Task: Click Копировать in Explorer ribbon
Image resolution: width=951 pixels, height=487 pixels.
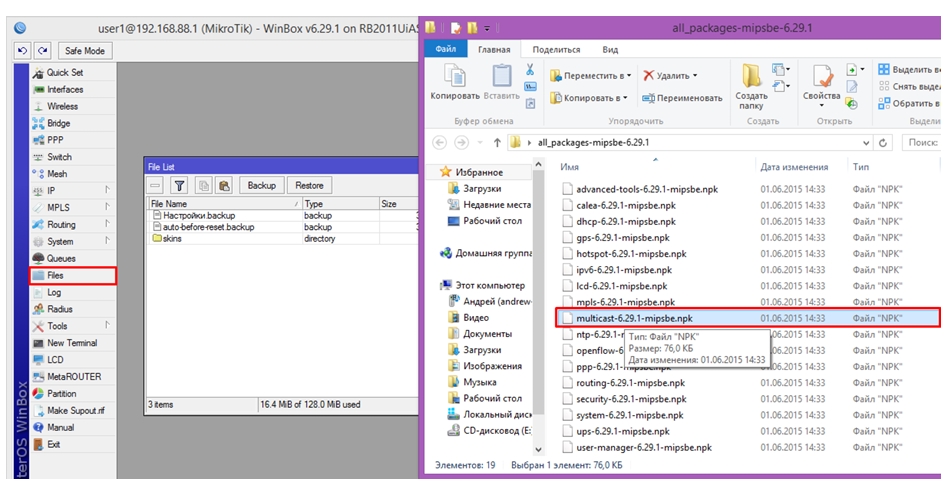Action: click(x=455, y=83)
